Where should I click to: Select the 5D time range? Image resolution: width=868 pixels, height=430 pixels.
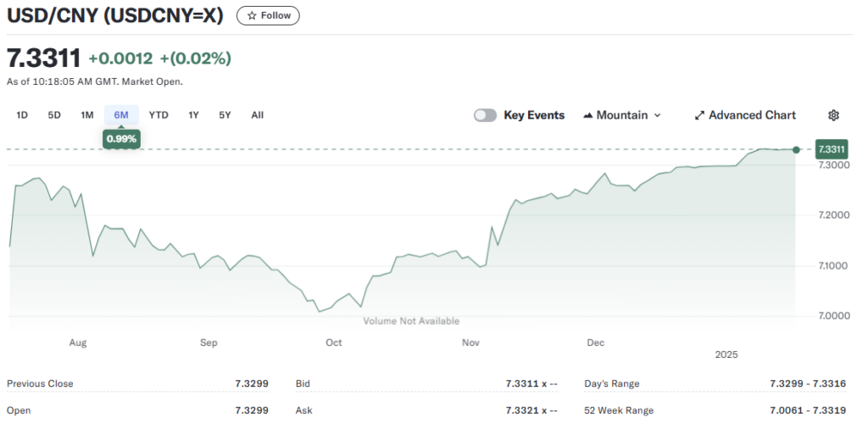(x=54, y=115)
